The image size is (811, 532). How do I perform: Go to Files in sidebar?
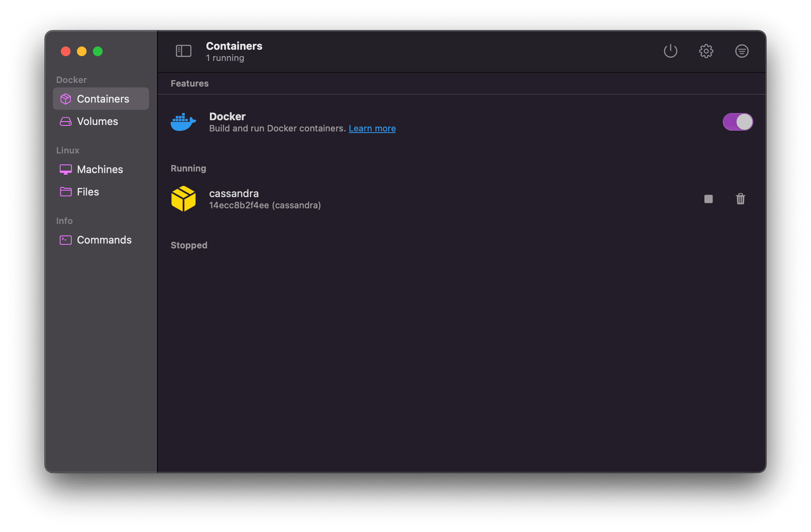click(88, 192)
